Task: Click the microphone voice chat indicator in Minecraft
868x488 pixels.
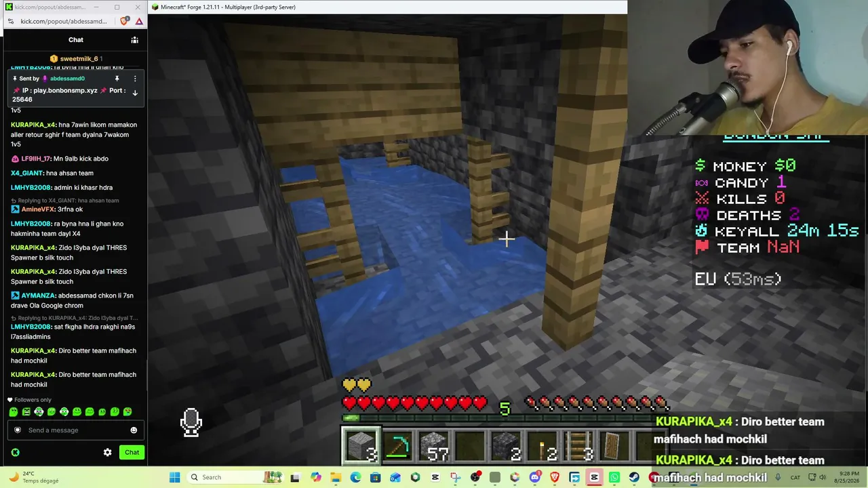Action: tap(191, 422)
